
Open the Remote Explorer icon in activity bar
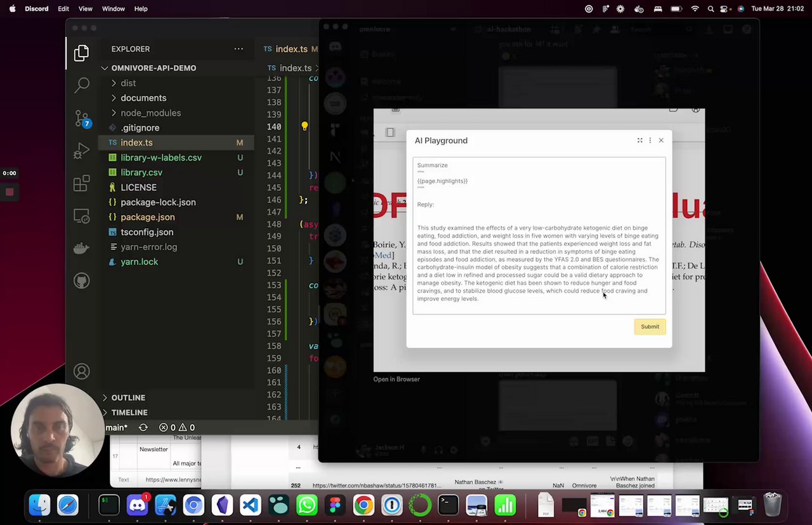point(81,216)
